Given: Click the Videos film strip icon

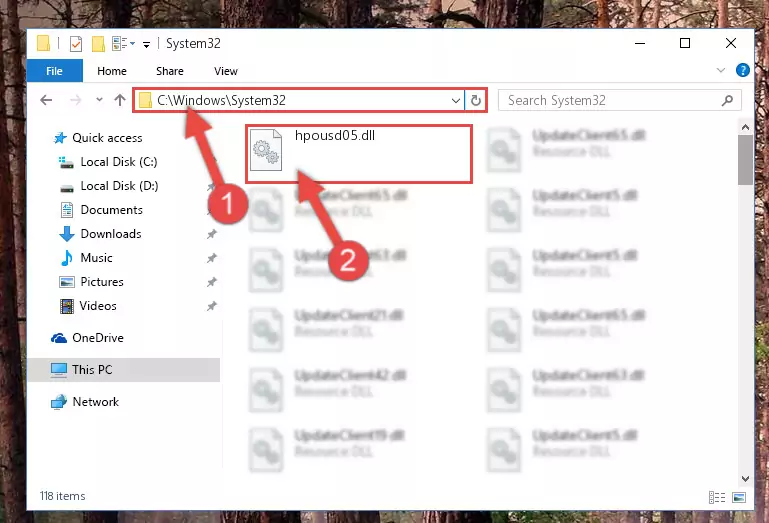Looking at the screenshot, I should tap(67, 306).
